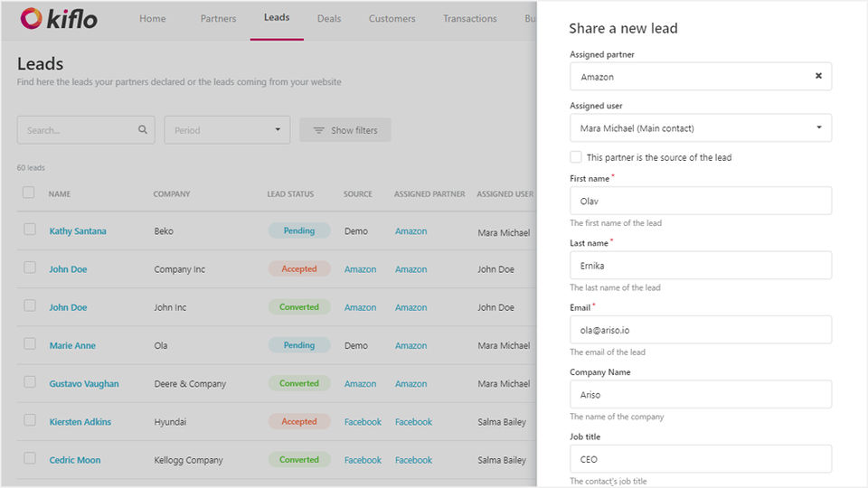Click into the leads Search box
This screenshot has height=488, width=868.
77,130
